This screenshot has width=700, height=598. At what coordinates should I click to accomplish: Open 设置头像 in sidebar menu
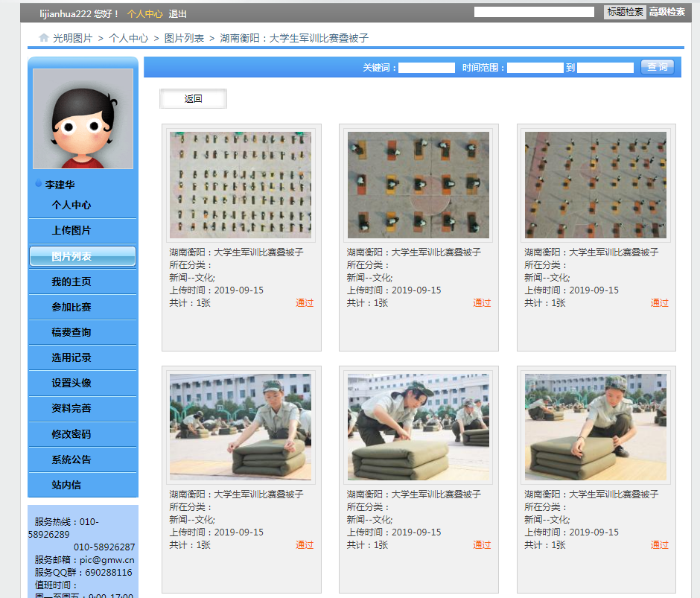(71, 383)
